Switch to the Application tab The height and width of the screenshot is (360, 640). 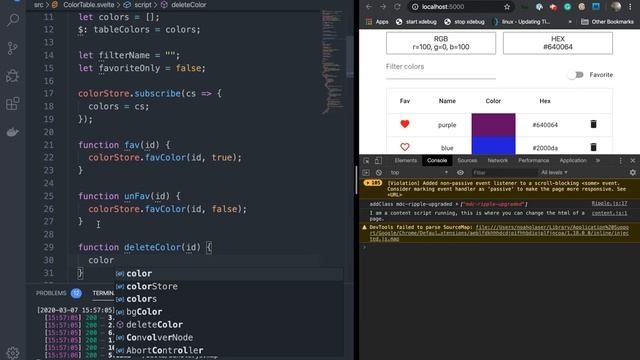click(573, 161)
